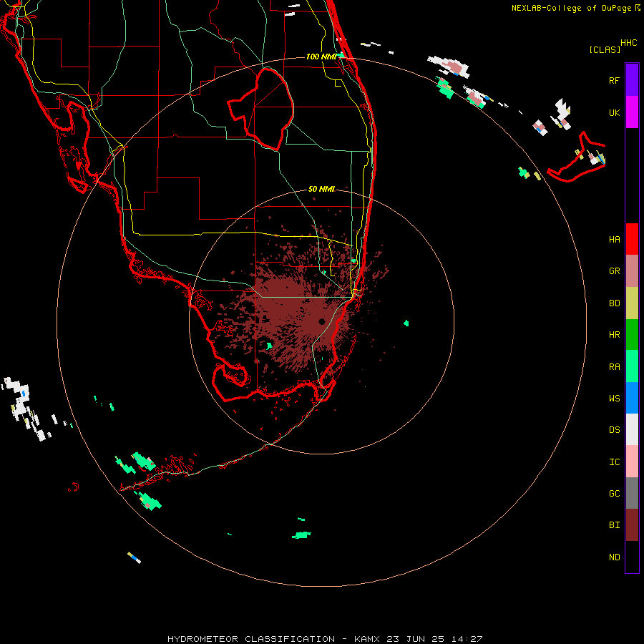Image resolution: width=644 pixels, height=644 pixels.
Task: Select the red HA legend swatch
Action: coord(632,239)
